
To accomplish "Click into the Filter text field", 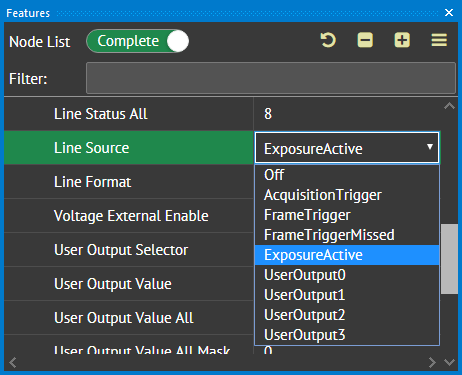I will (x=271, y=78).
